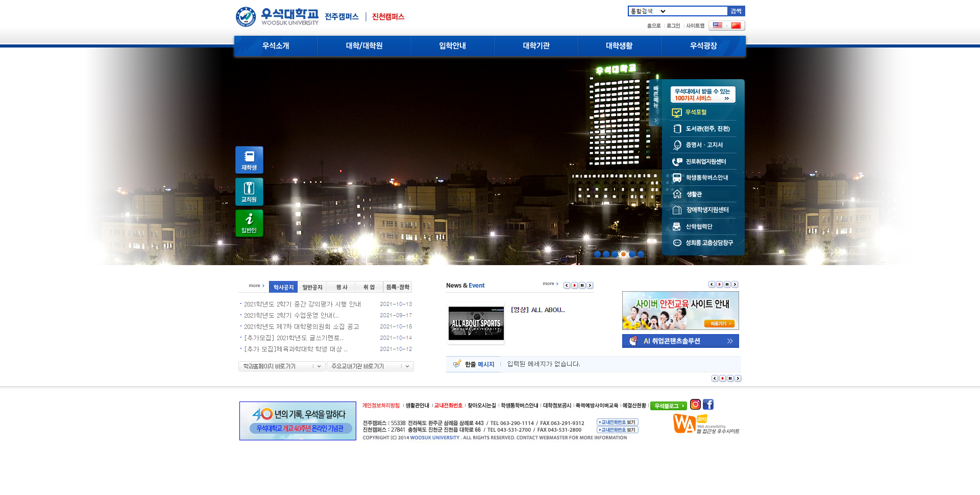
Task: Click the 교직원 staff quick icon
Action: (x=249, y=192)
